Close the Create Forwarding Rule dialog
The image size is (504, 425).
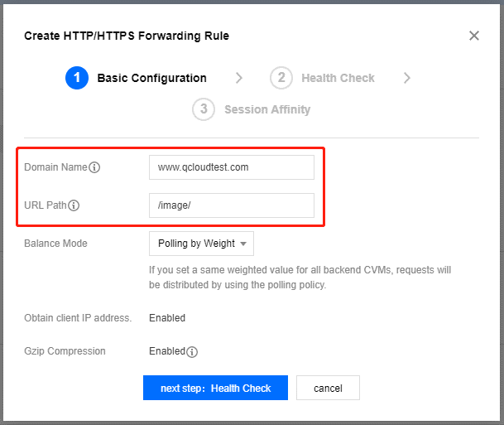[473, 36]
